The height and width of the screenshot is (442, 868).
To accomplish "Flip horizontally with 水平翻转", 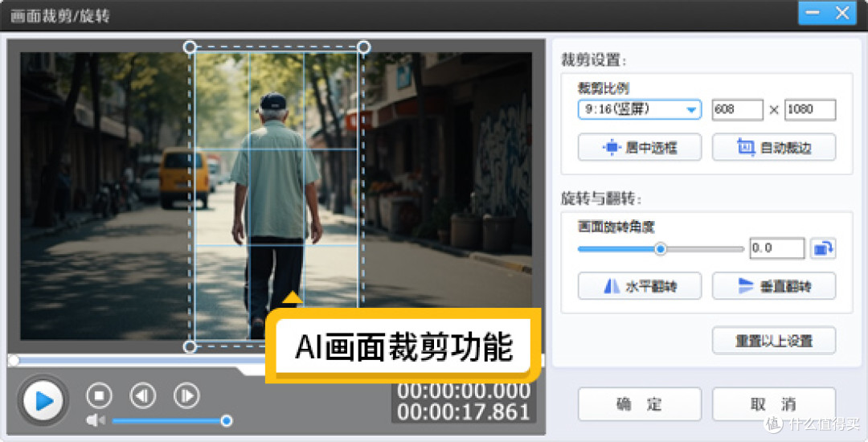I will [640, 286].
